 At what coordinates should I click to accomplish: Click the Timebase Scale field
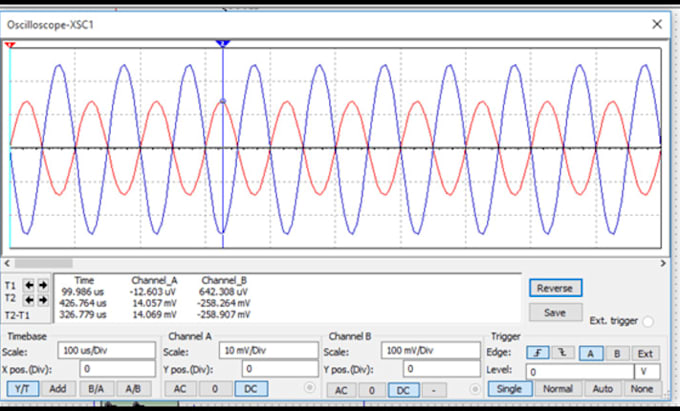pos(107,350)
